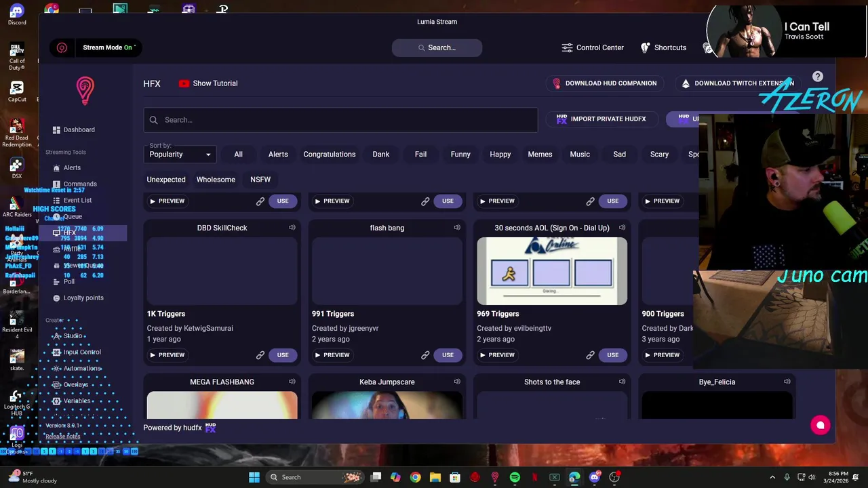868x488 pixels.
Task: Open Dashboard in the Lumia sidebar
Action: (74, 129)
